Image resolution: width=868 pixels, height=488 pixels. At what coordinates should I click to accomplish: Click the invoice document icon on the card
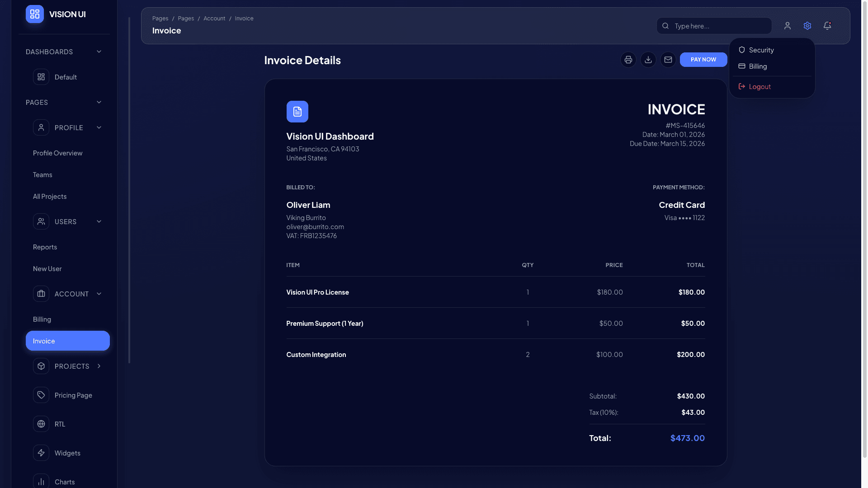coord(297,112)
